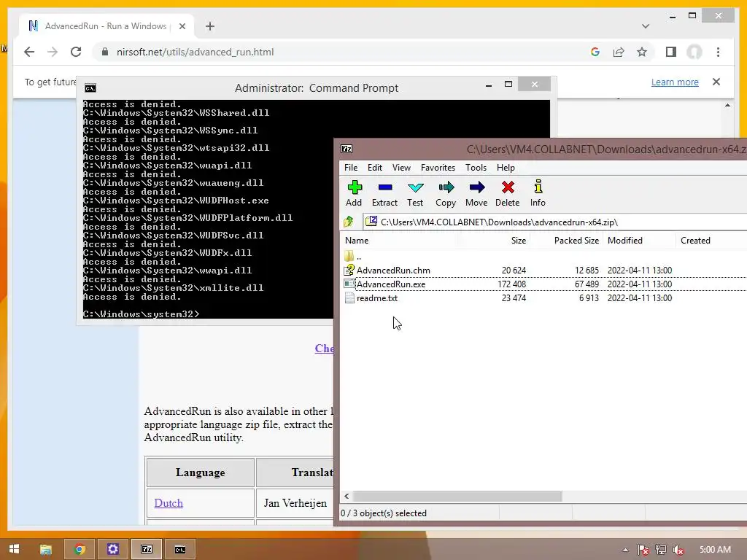Screen dimensions: 747x560
Task: Open a new Chrome tab
Action: tap(210, 26)
